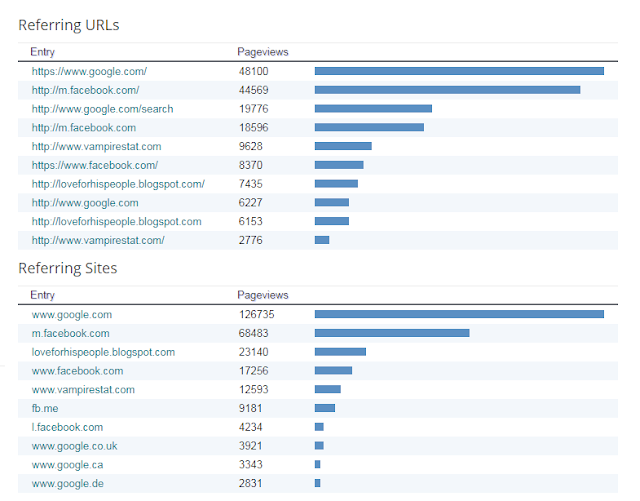Click Pageviews column header in Referring URLs
This screenshot has height=501, width=640.
point(263,52)
